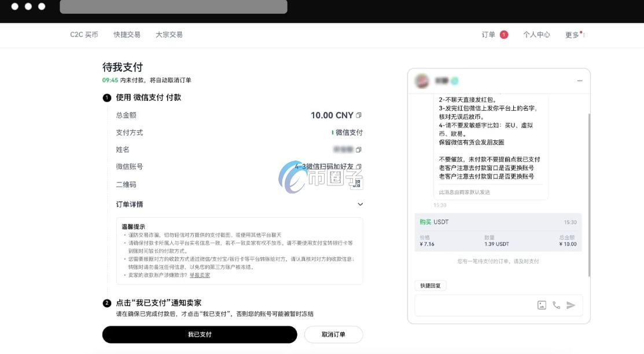Start a voice call from the chat box
This screenshot has height=354, width=644.
pyautogui.click(x=556, y=305)
